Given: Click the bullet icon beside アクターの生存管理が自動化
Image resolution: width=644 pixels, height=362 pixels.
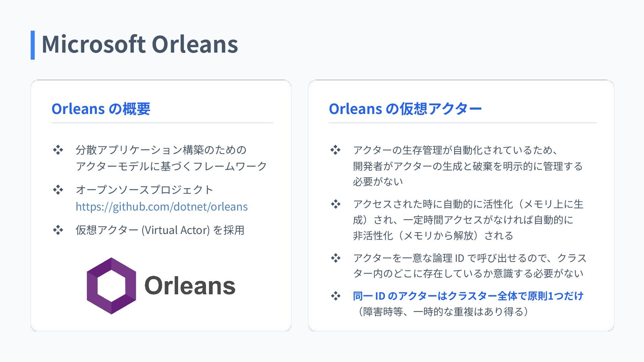Looking at the screenshot, I should (335, 150).
